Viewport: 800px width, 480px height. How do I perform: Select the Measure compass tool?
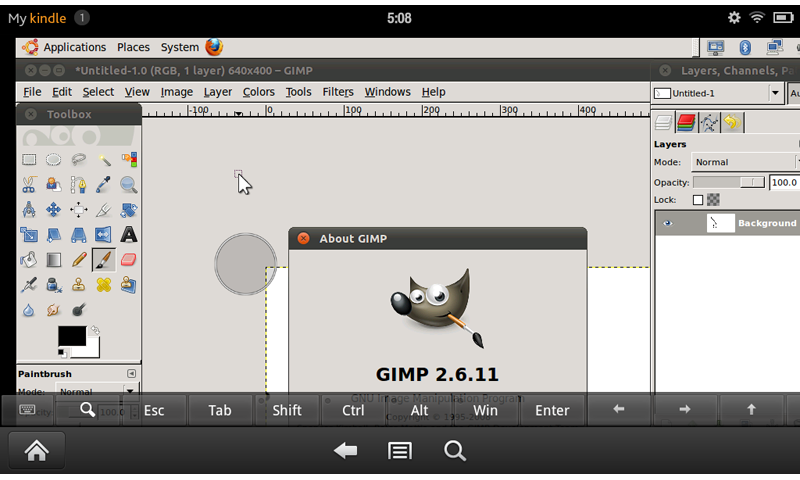click(x=29, y=210)
